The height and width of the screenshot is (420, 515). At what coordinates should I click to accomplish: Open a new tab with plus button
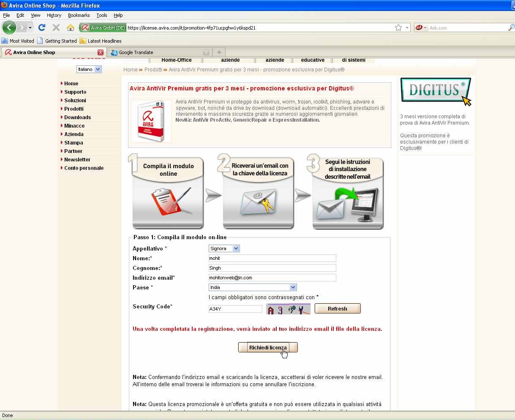tap(219, 52)
